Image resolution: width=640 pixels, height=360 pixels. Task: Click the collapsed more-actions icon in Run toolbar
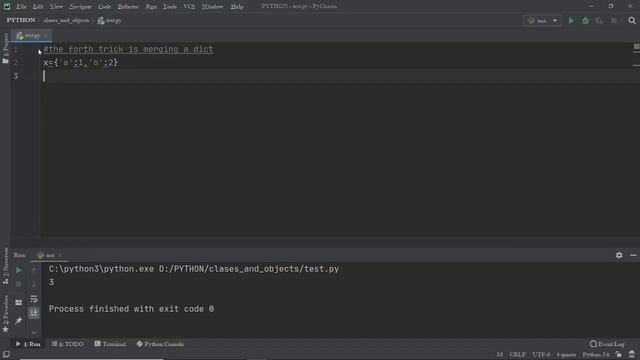[x=34, y=332]
